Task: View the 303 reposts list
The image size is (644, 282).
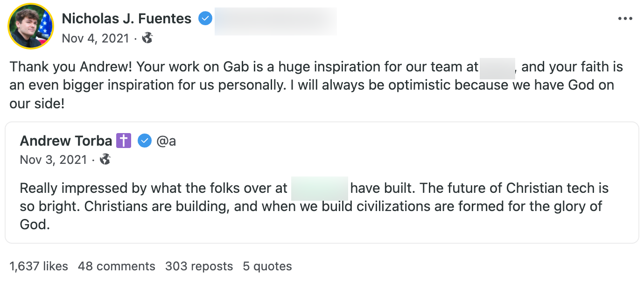Action: (x=199, y=266)
